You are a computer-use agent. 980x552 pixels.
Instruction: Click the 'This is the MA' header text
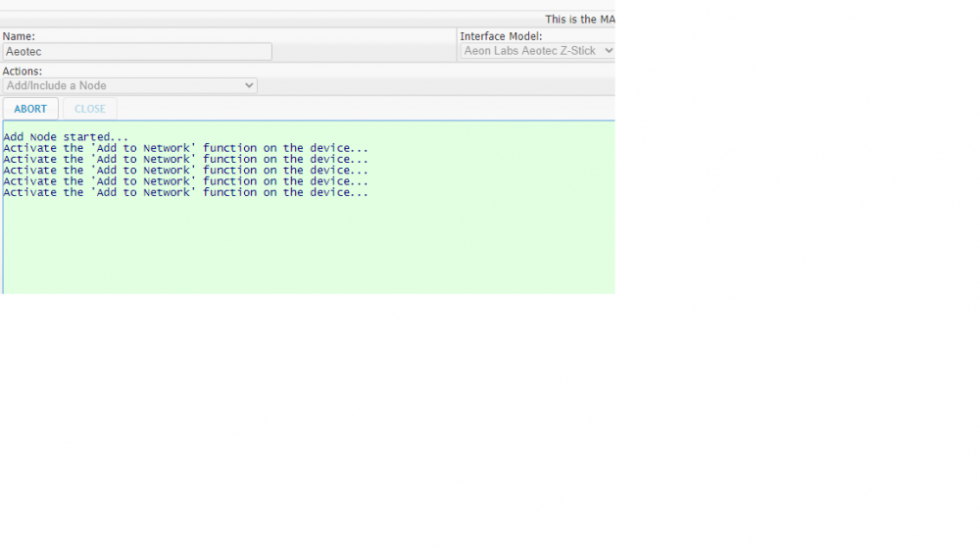579,20
